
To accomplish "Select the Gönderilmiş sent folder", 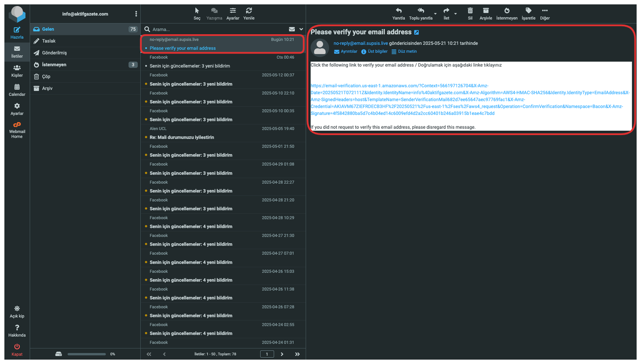I will [x=54, y=53].
